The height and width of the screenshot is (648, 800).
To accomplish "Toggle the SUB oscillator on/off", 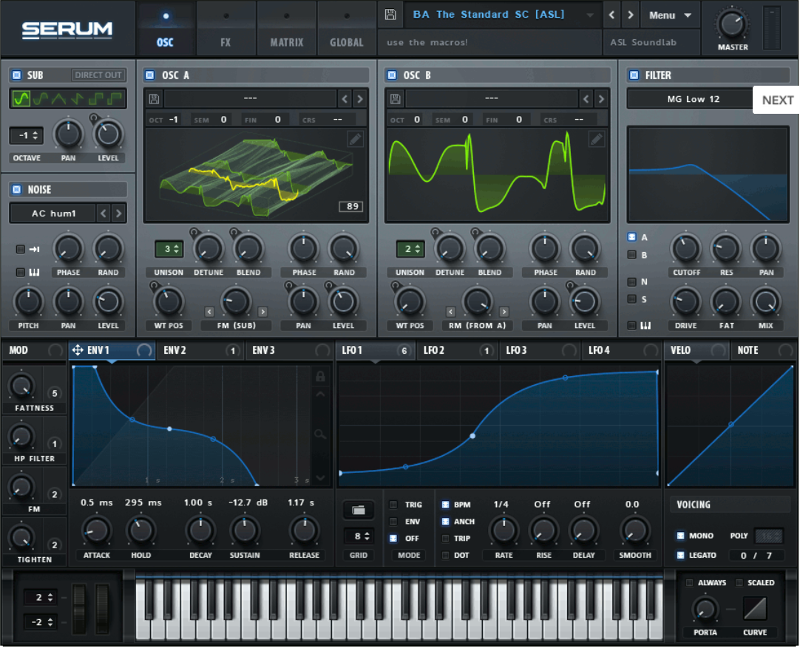I will (17, 75).
